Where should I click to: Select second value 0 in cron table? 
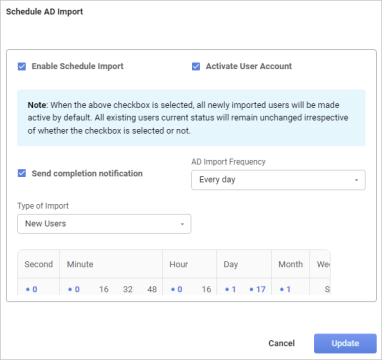(x=32, y=289)
